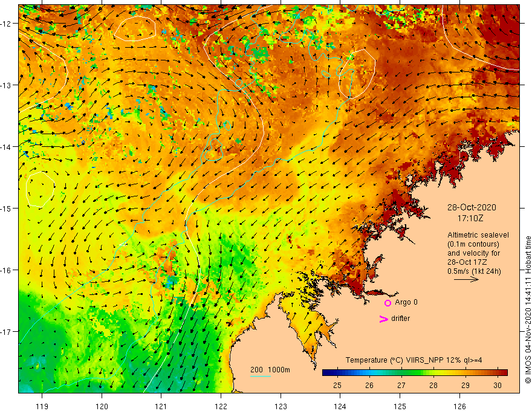Click the 28-Oct-2020 date label
Image resolution: width=532 pixels, height=411 pixels.
click(x=472, y=207)
